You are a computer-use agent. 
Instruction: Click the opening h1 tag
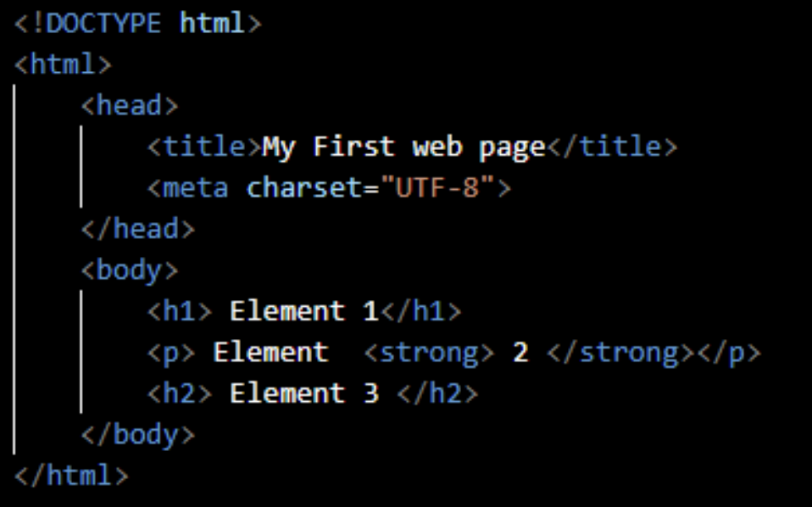[180, 311]
